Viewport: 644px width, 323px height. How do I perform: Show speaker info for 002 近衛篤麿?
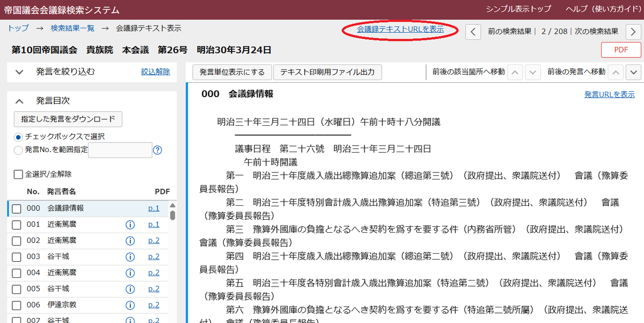(129, 240)
